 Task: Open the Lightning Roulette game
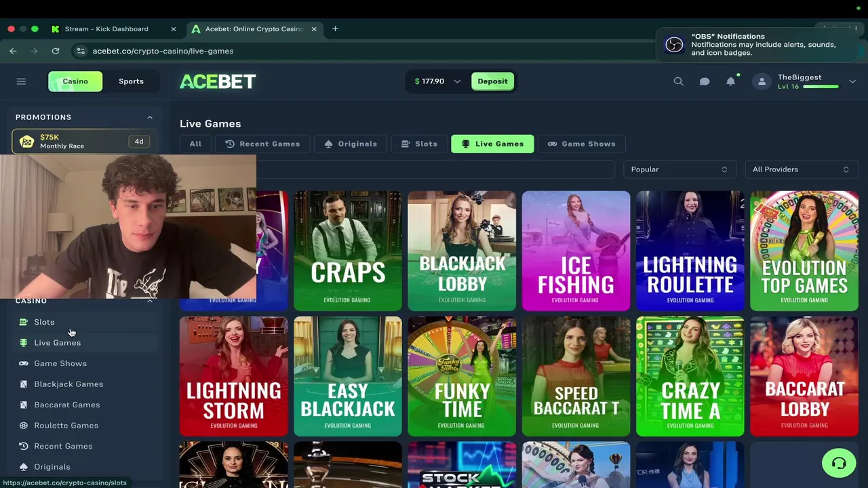[x=690, y=251]
